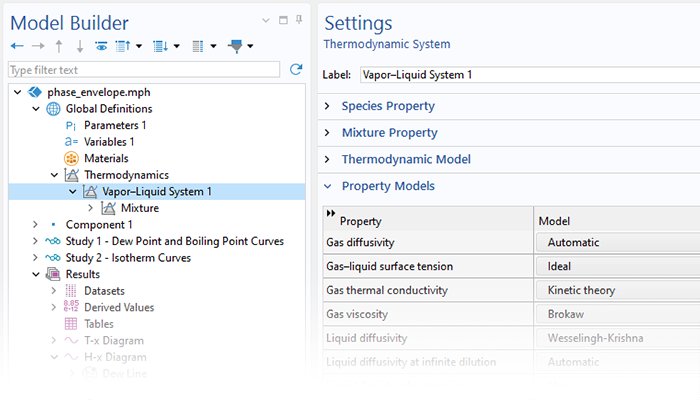The height and width of the screenshot is (400, 700).
Task: Expand the Mixture Property section
Action: pos(327,133)
